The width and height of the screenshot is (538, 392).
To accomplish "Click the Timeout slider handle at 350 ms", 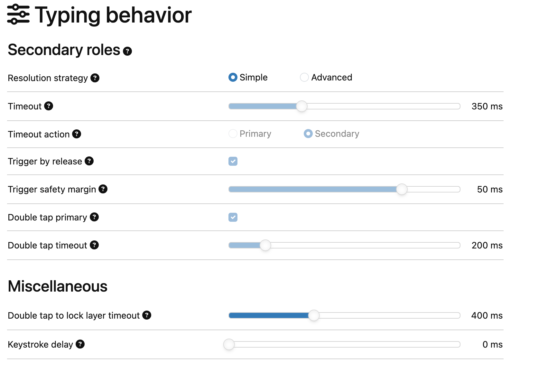I will coord(301,106).
